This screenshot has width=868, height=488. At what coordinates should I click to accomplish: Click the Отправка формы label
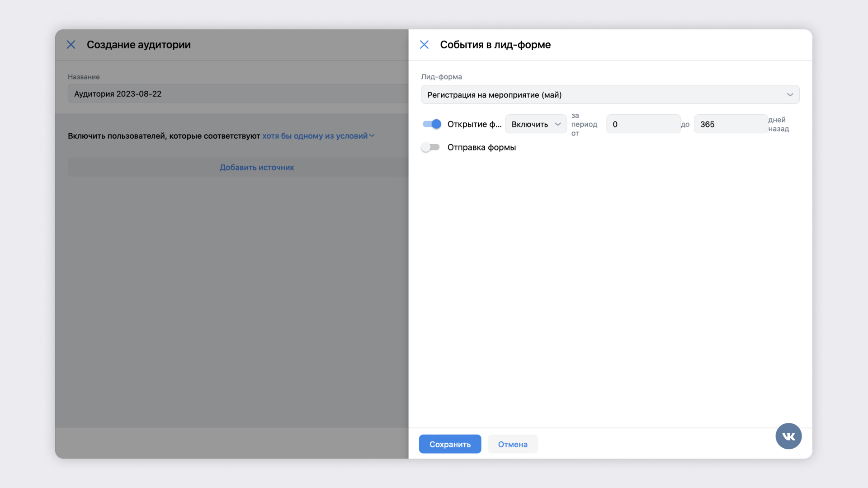pos(481,147)
